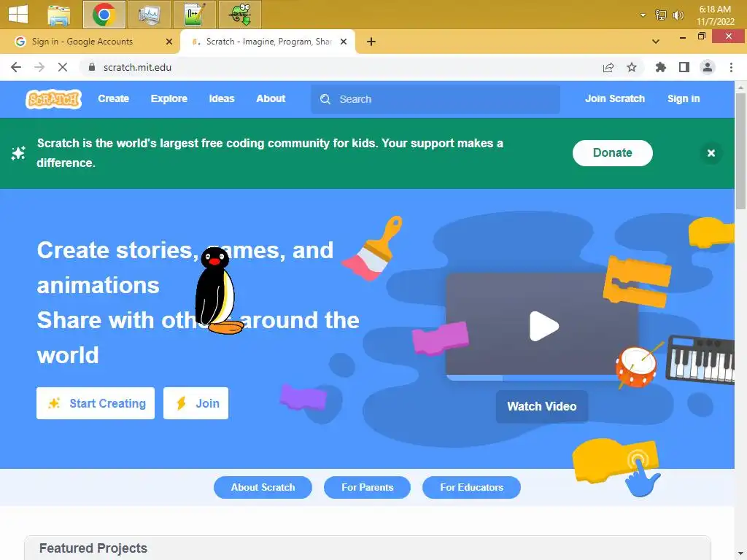The image size is (747, 560).
Task: Open a new browser tab
Action: (371, 42)
